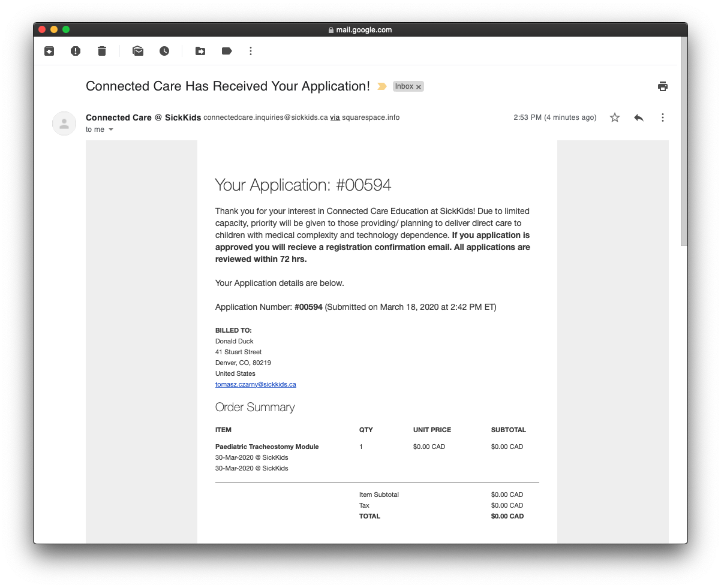Image resolution: width=721 pixels, height=588 pixels.
Task: Reply using the arrow icon
Action: [x=639, y=117]
